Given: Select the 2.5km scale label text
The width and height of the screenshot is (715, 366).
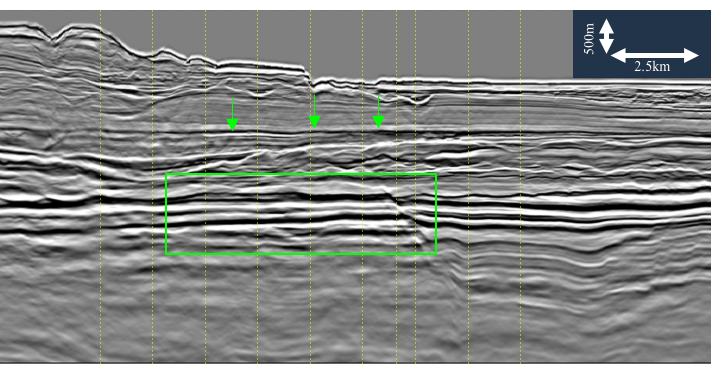Looking at the screenshot, I should [x=652, y=67].
